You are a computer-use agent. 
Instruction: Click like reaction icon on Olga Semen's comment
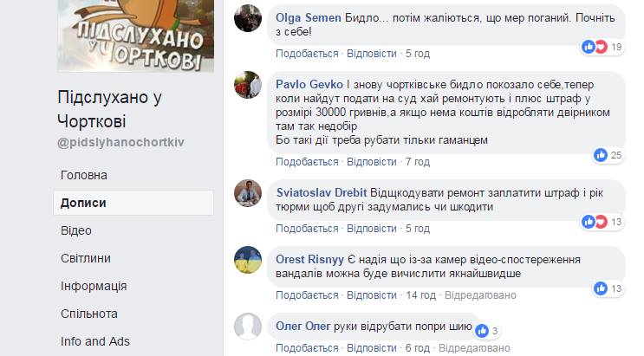589,47
